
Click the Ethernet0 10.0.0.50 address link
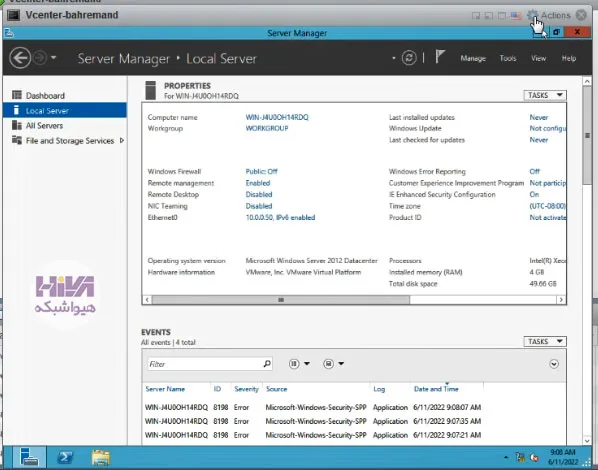(x=280, y=217)
